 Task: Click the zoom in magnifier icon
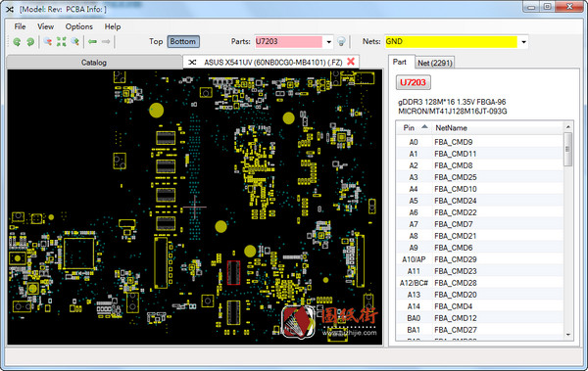[75, 41]
